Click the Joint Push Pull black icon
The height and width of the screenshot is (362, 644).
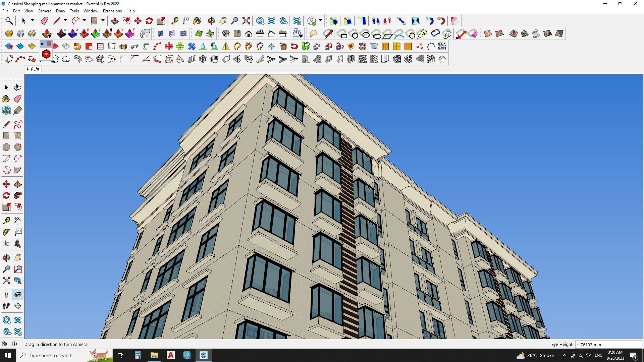[61, 34]
